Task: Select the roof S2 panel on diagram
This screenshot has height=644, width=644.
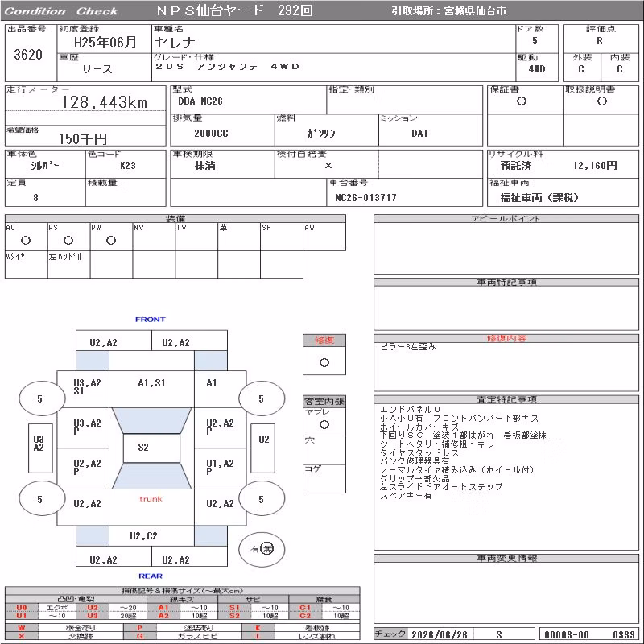Action: 151,448
